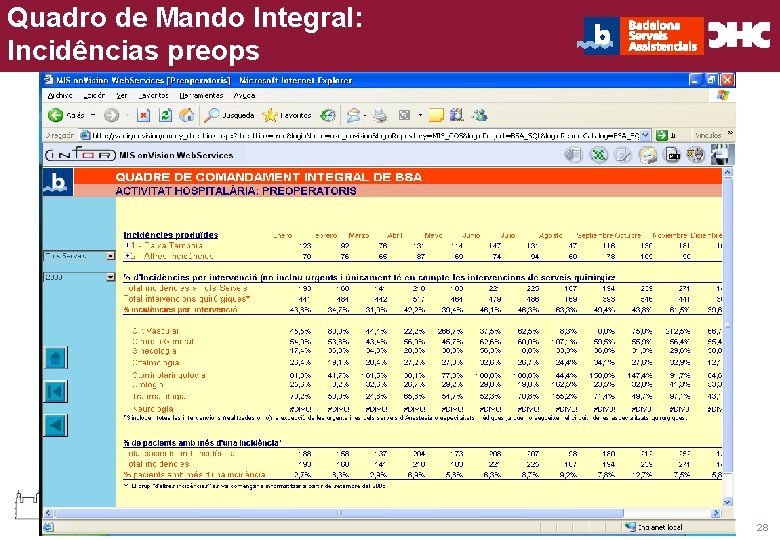The image size is (780, 540).
Task: Click the blue Previous page arrow button
Action: click(55, 425)
